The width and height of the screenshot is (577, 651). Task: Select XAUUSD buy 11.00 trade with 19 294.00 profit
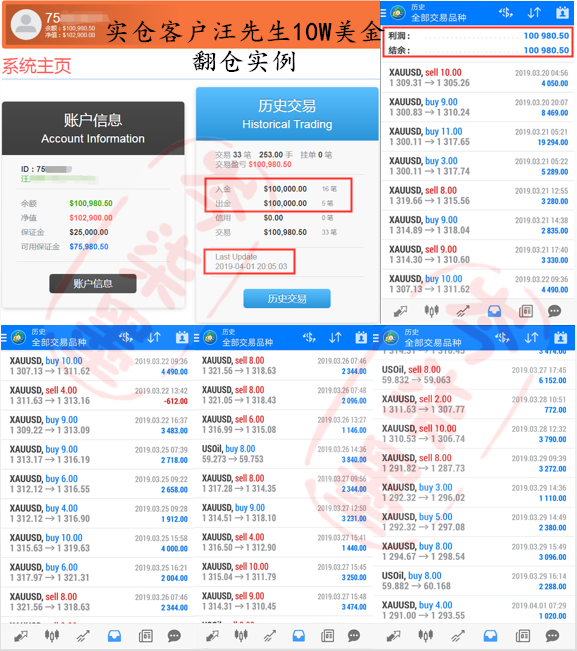point(478,137)
